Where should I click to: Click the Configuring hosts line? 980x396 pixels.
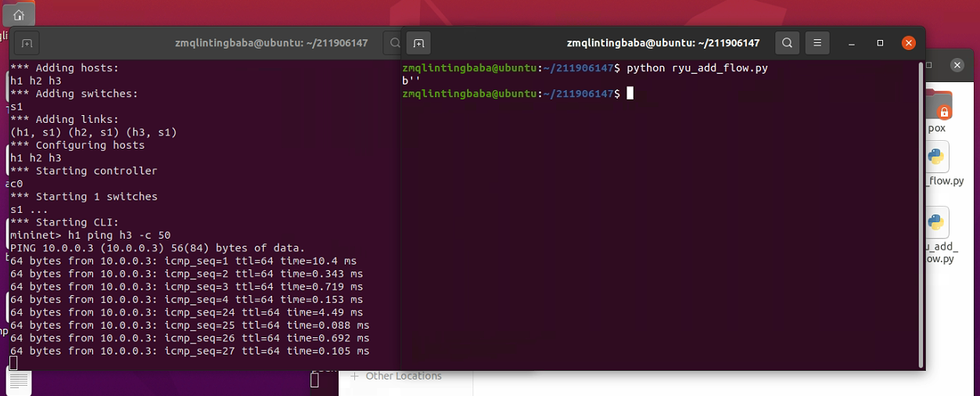77,145
